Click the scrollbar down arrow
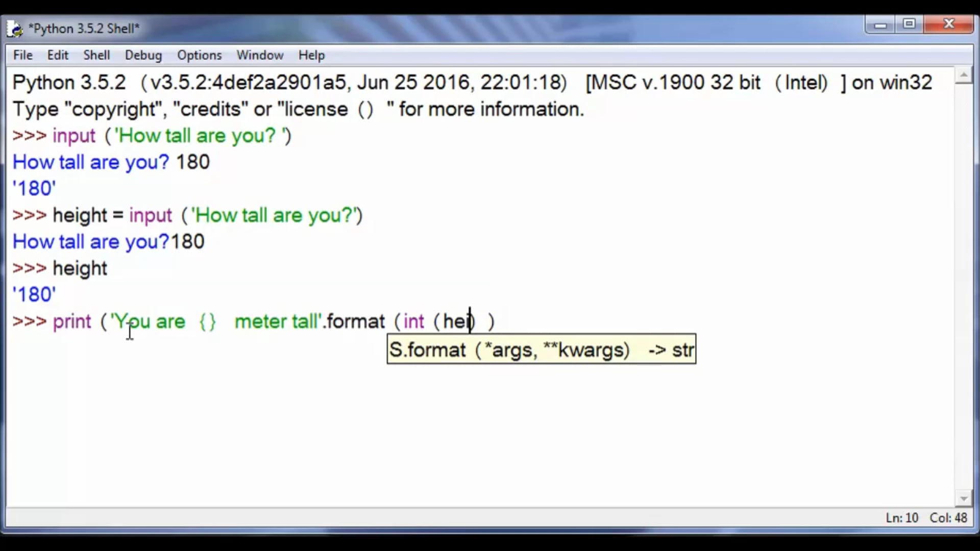This screenshot has width=980, height=551. coord(965,498)
